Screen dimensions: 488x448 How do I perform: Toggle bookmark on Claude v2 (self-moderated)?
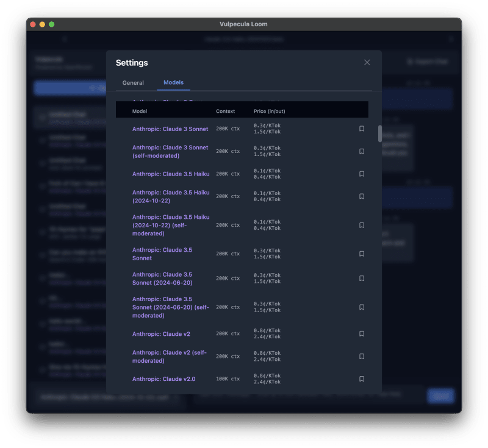(x=362, y=357)
